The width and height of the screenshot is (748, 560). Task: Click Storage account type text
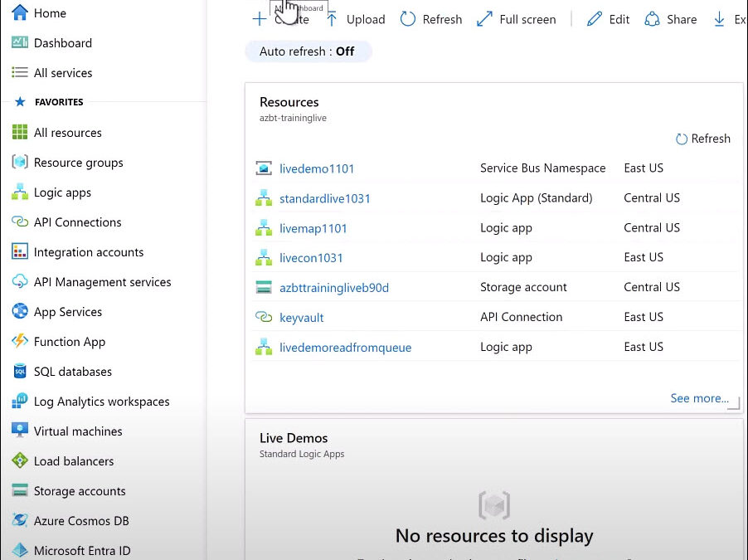pyautogui.click(x=523, y=287)
